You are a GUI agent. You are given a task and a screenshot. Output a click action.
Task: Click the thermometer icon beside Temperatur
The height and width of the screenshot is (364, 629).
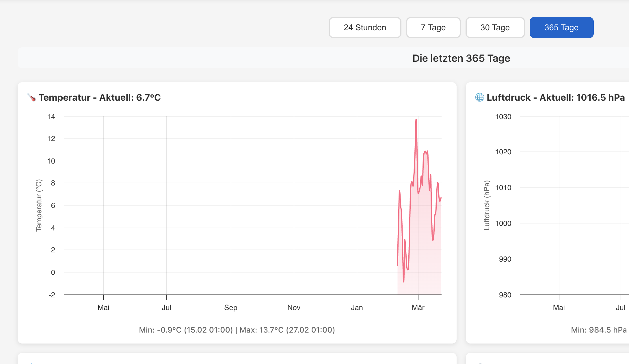(x=31, y=97)
